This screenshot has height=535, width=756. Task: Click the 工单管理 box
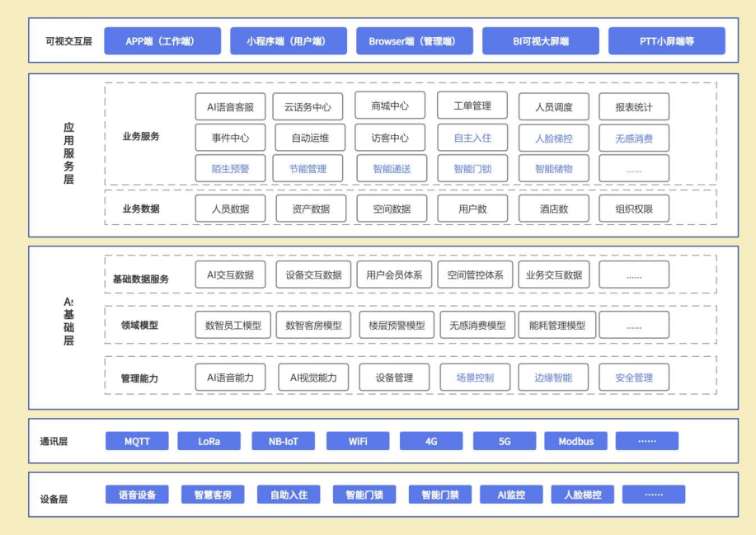[472, 106]
